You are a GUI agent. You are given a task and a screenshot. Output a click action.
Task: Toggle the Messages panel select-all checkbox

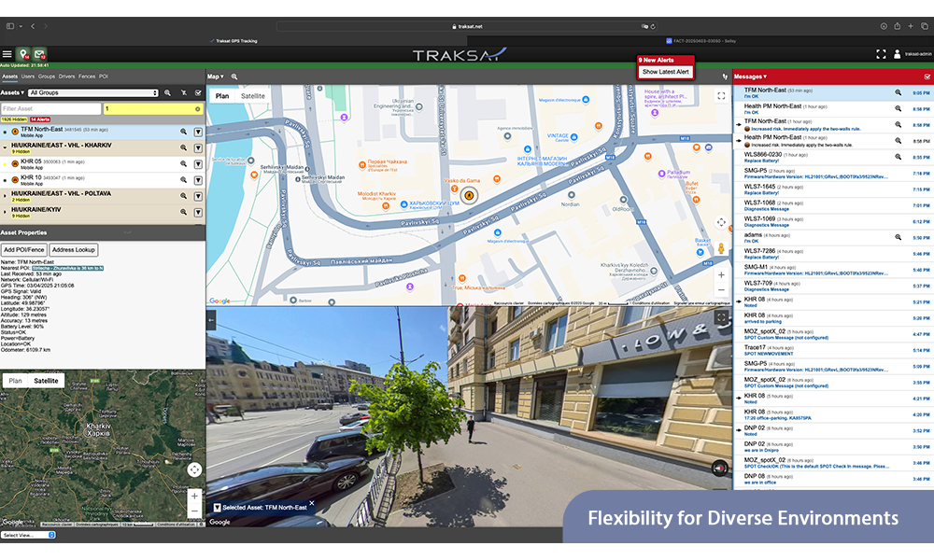pyautogui.click(x=927, y=77)
